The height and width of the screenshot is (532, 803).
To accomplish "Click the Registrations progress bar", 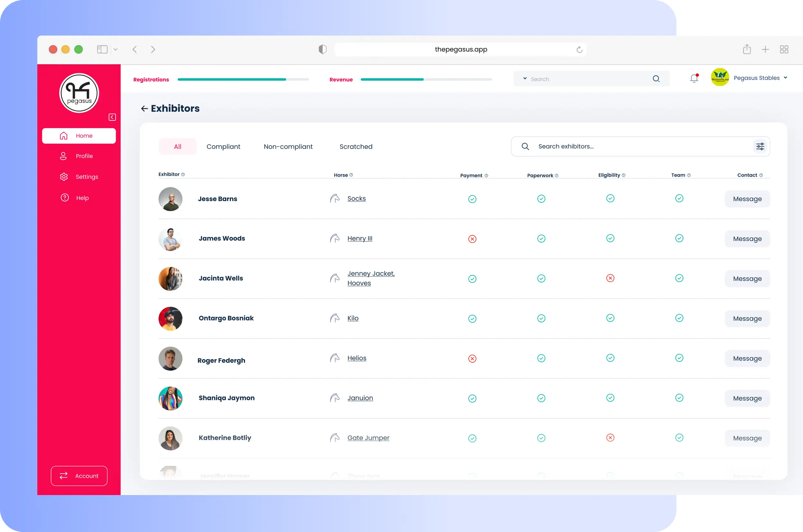I will point(243,79).
